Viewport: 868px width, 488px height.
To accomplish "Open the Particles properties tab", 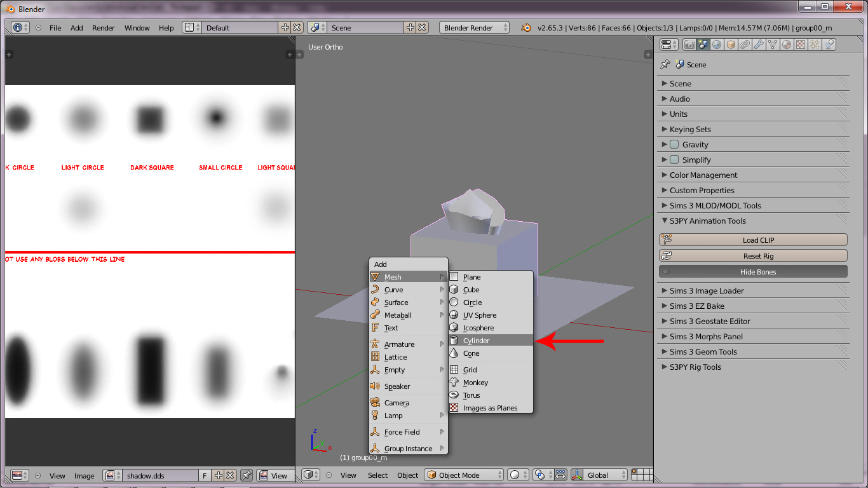I will (x=815, y=44).
